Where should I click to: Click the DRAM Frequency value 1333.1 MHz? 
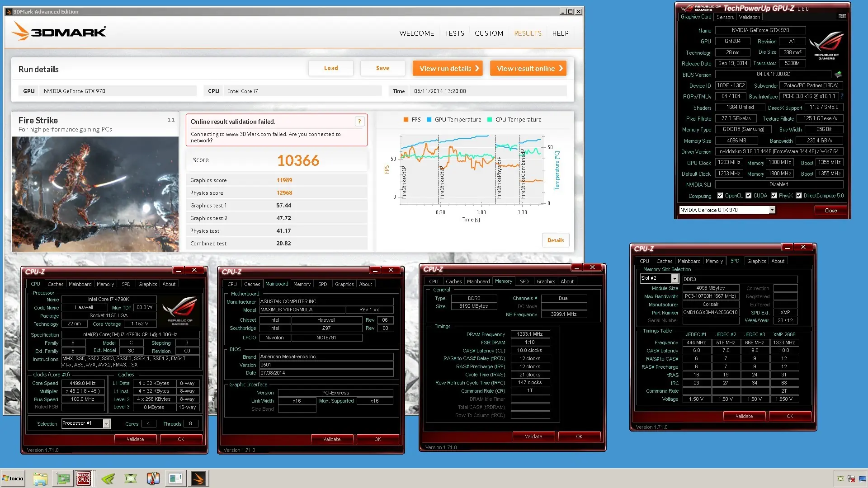click(530, 334)
